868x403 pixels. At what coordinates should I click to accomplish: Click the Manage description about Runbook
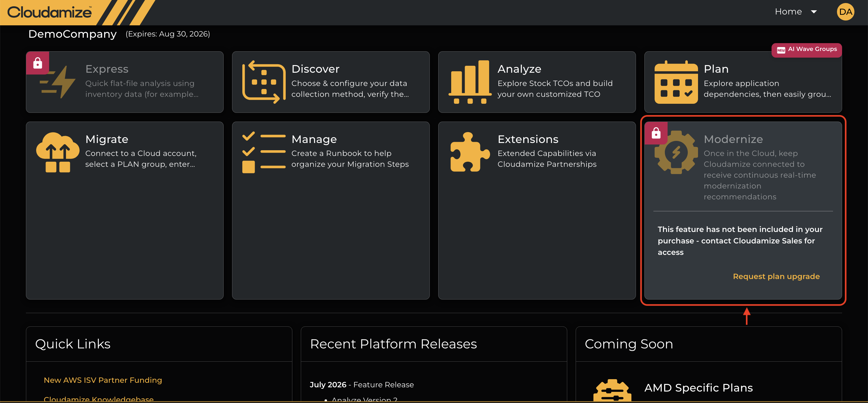350,159
